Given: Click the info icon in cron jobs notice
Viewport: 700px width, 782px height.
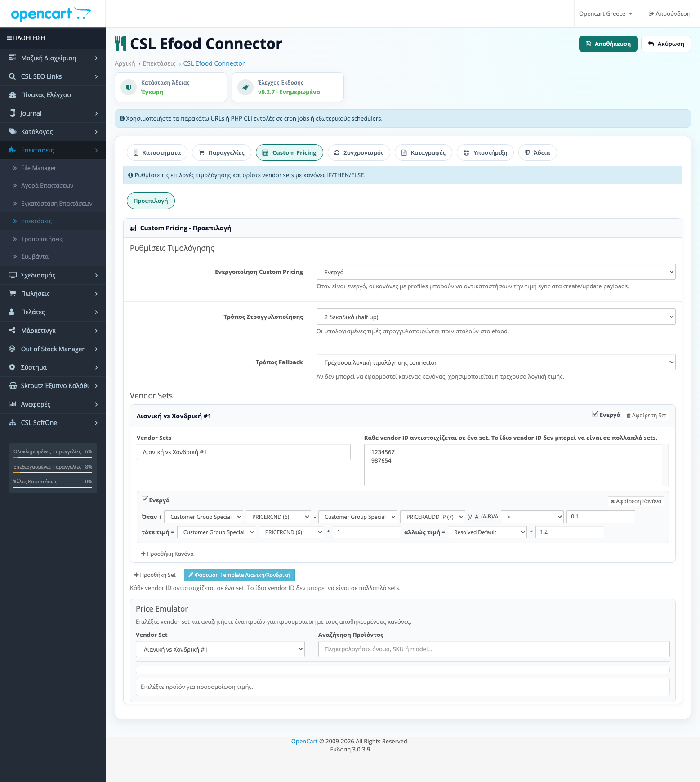Looking at the screenshot, I should 122,119.
